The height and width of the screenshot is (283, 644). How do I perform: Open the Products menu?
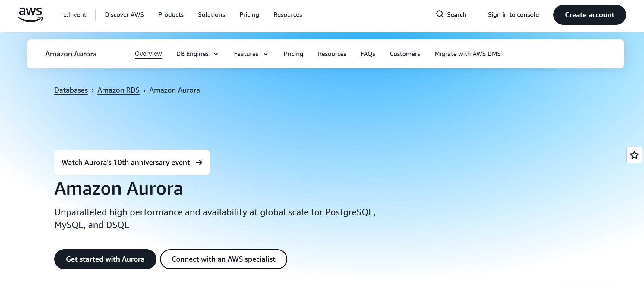tap(171, 15)
